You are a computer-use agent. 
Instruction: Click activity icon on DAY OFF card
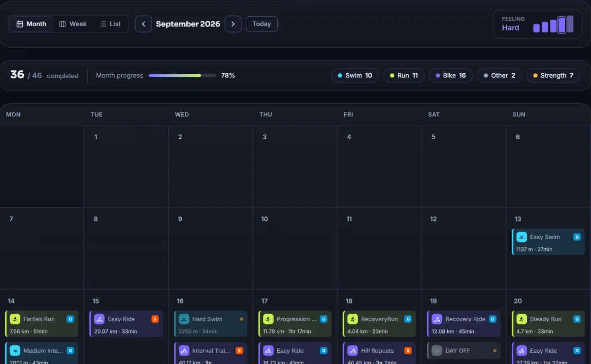[437, 351]
